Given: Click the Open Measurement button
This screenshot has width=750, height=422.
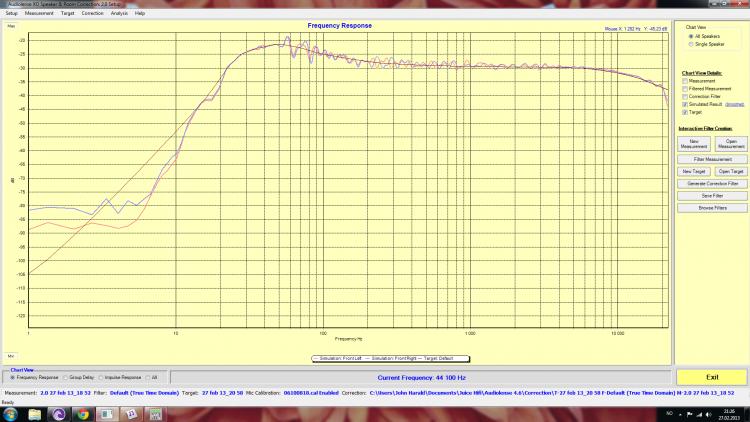Looking at the screenshot, I should tap(731, 144).
